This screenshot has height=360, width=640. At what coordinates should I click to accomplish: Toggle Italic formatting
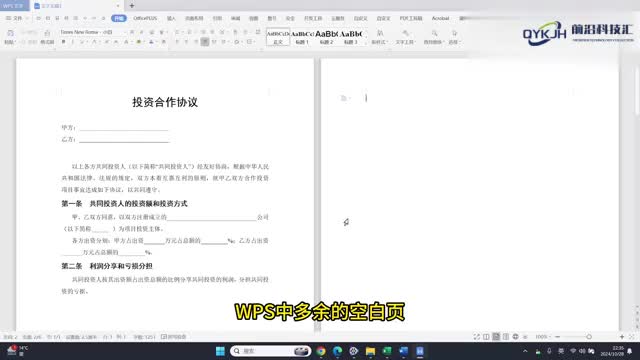pos(73,42)
